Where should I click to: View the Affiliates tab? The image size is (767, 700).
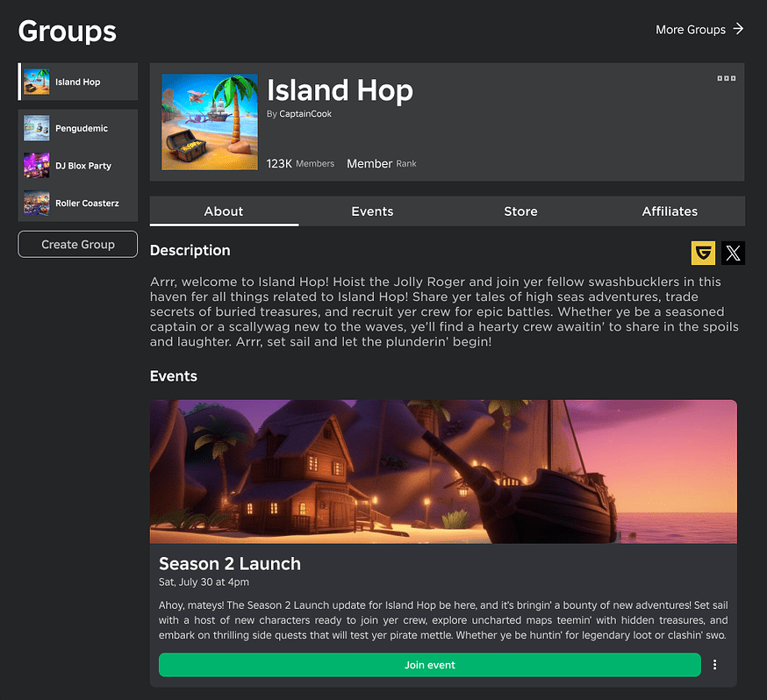tap(670, 211)
